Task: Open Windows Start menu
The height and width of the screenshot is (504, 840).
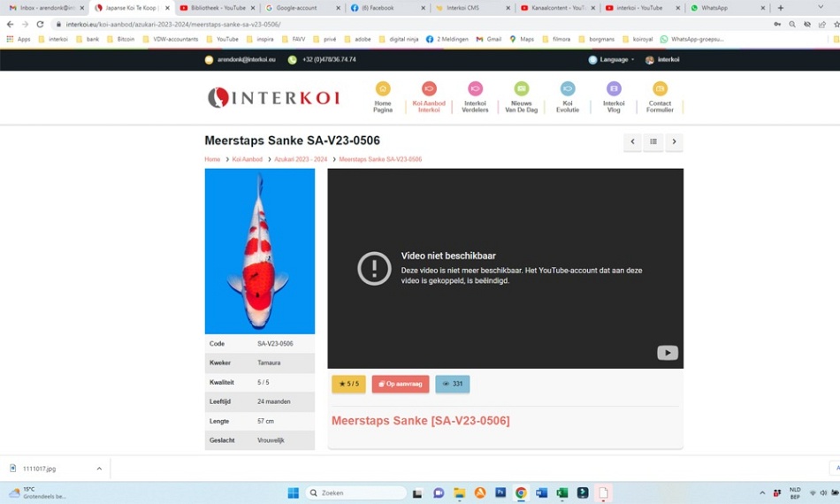Action: pos(293,493)
